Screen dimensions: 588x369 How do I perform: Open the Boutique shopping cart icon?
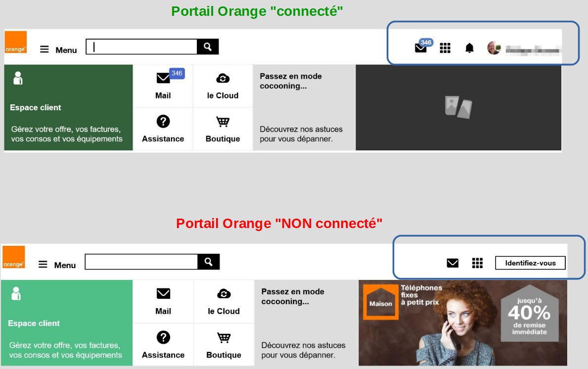[223, 122]
